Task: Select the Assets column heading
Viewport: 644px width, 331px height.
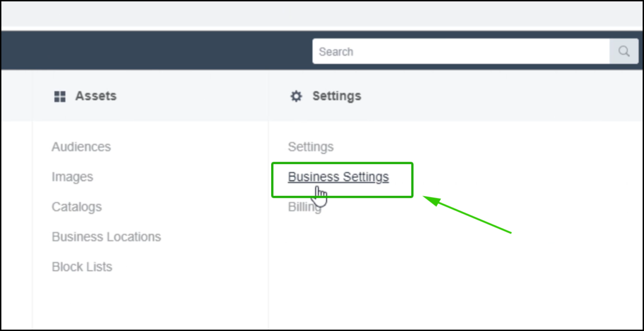Action: coord(96,96)
